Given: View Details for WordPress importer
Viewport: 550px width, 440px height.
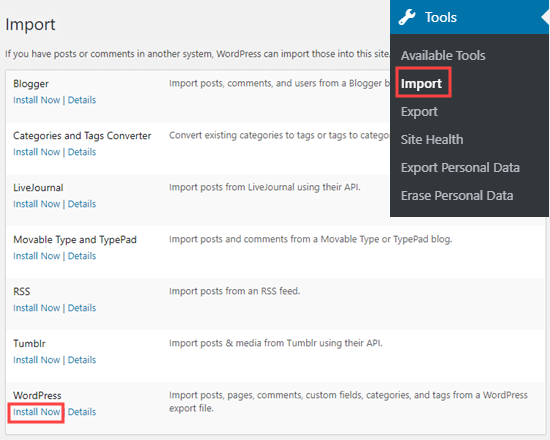Looking at the screenshot, I should [x=82, y=412].
